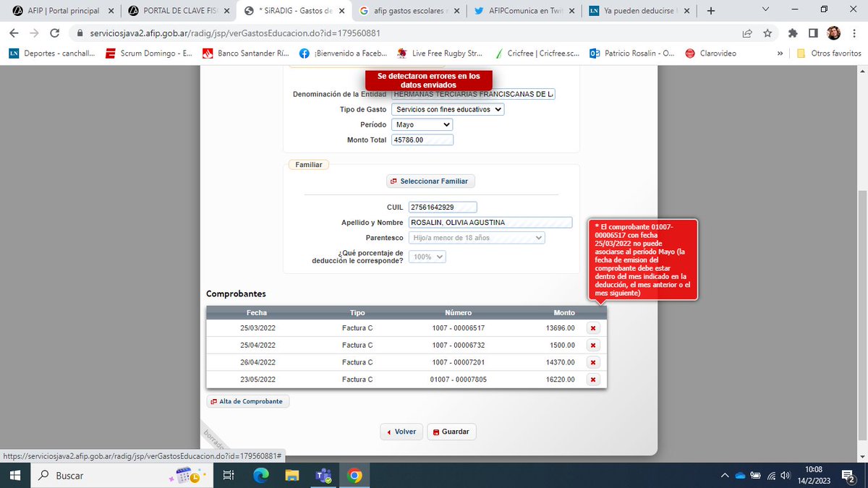Delete comprobante 1007 - 00006732 row
This screenshot has height=488, width=868.
pos(593,346)
